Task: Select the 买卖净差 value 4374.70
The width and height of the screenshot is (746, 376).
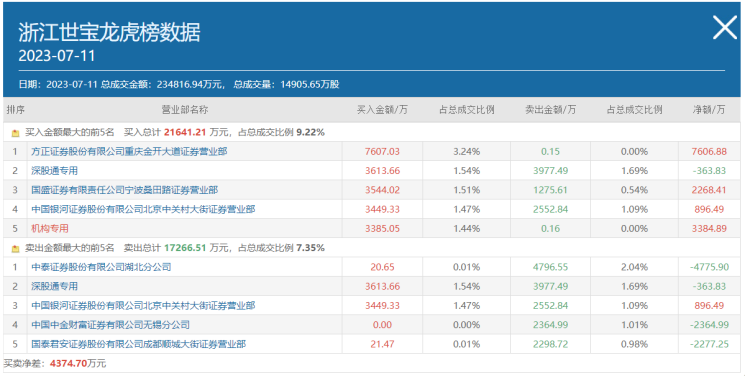Action: point(68,364)
